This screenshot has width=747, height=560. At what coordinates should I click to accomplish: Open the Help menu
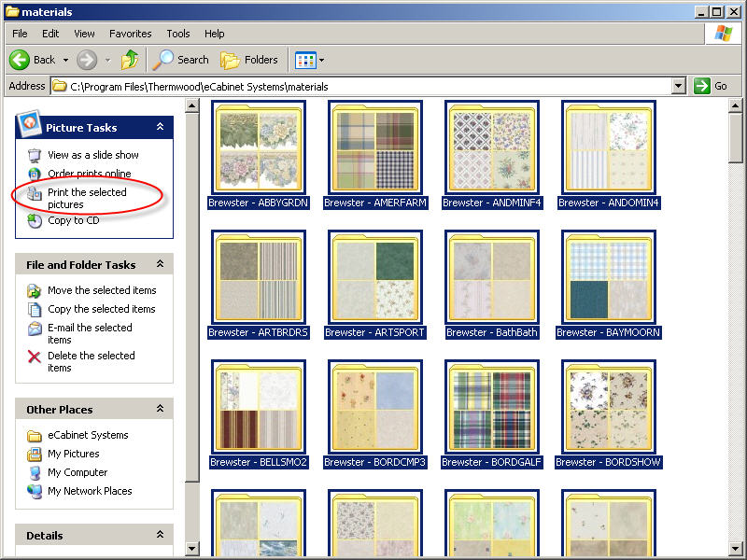(x=215, y=34)
